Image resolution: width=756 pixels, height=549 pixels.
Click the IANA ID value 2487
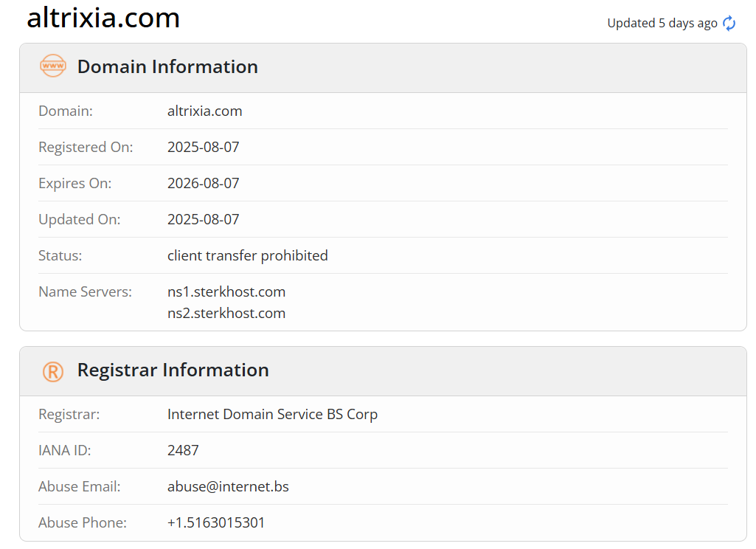183,451
